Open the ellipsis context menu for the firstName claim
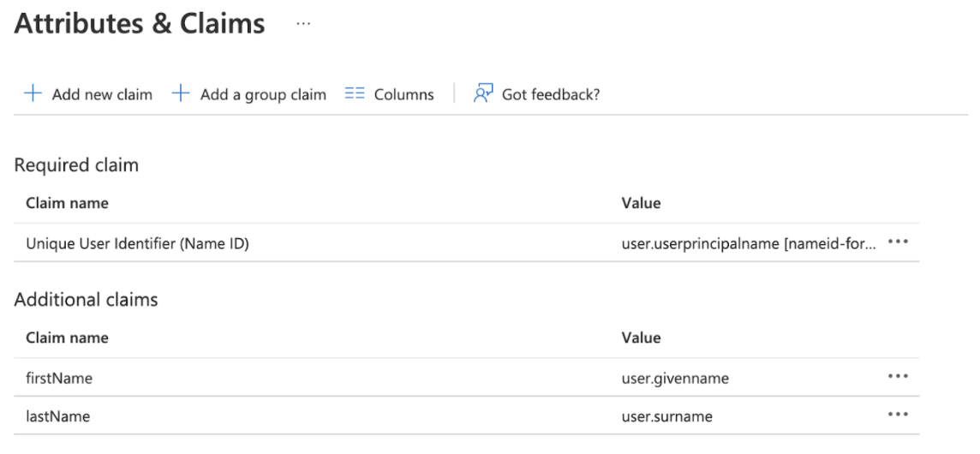The height and width of the screenshot is (454, 980). pyautogui.click(x=898, y=377)
